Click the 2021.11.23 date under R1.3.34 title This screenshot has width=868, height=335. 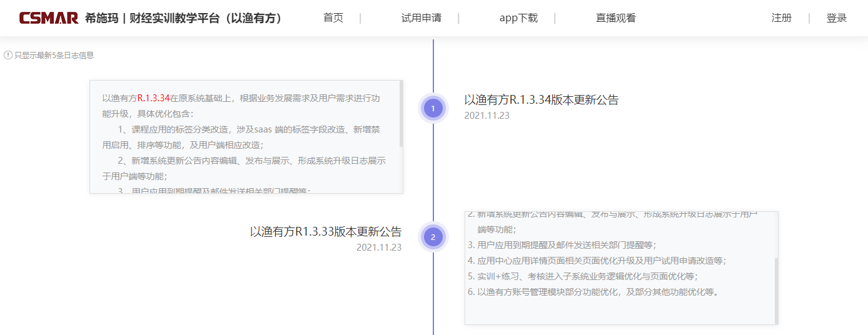click(x=487, y=116)
